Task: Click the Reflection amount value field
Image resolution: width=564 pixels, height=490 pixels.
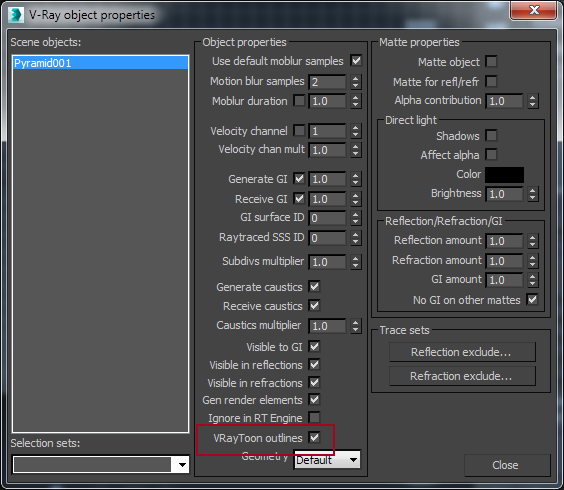Action: pyautogui.click(x=504, y=241)
